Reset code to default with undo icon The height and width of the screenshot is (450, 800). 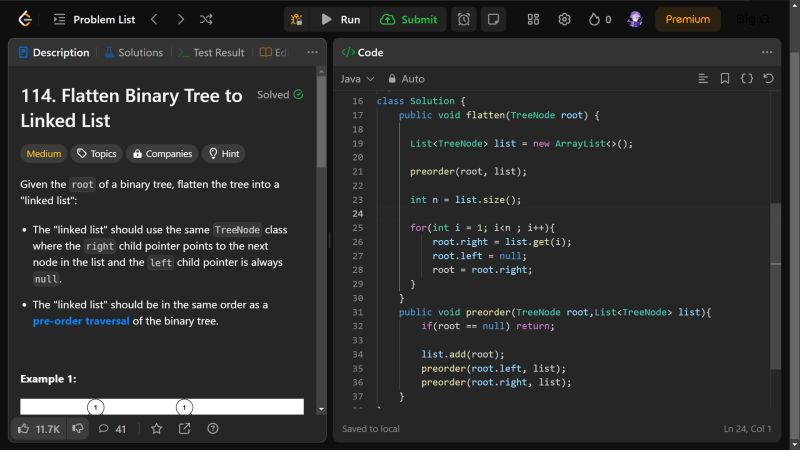tap(768, 78)
